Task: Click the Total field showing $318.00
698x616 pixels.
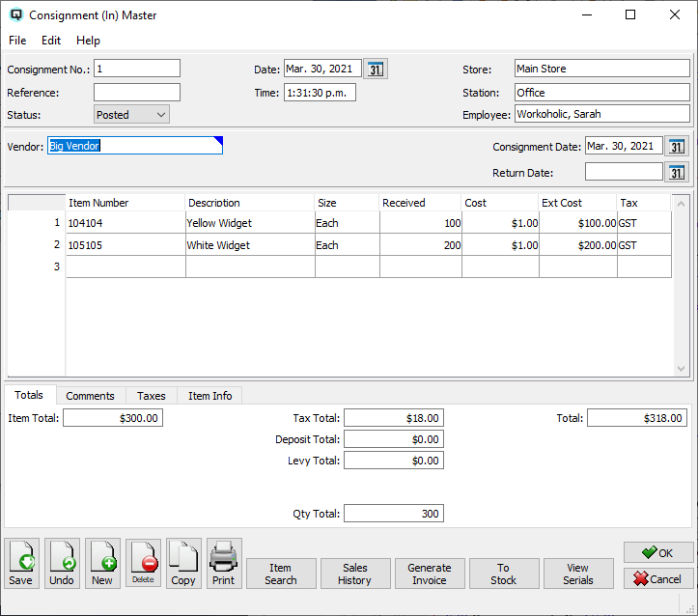Action: pos(637,418)
